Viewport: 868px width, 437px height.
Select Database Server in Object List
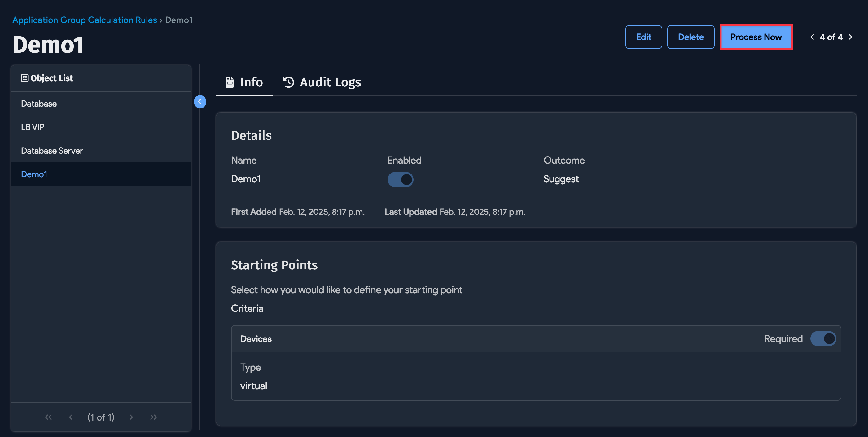click(x=52, y=150)
